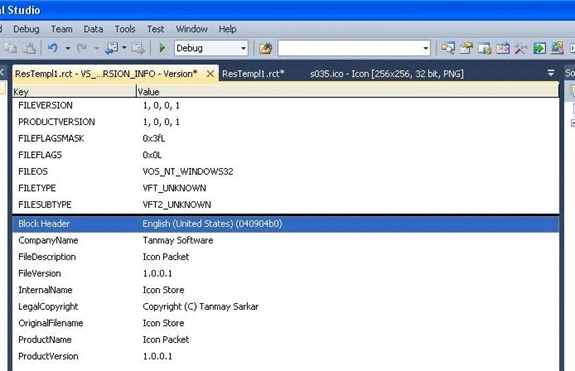
Task: Open the Window menu
Action: coord(191,29)
